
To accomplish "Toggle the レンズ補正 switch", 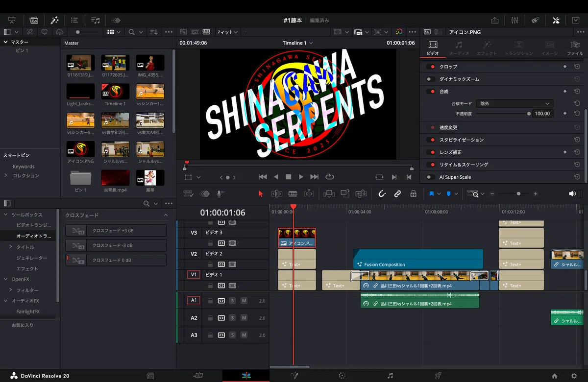I will pos(431,152).
